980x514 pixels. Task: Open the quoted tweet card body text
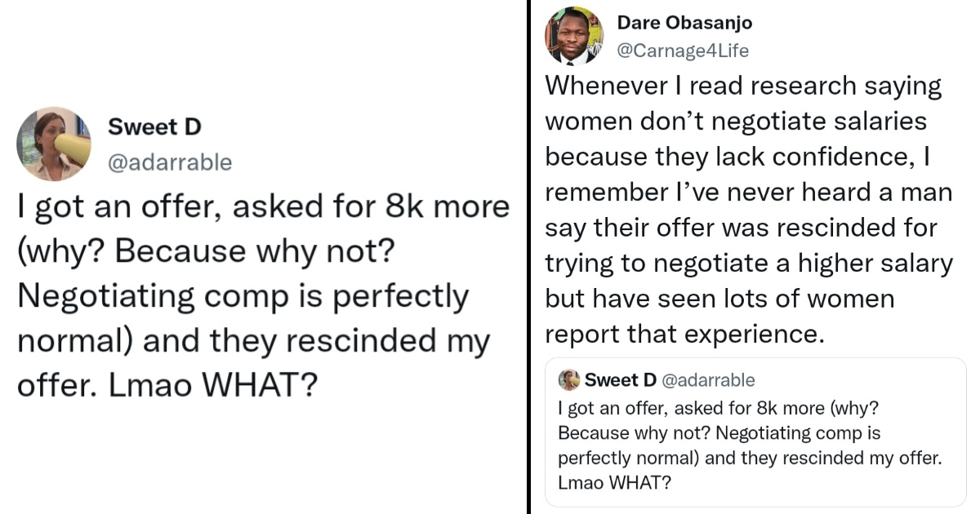(x=750, y=445)
